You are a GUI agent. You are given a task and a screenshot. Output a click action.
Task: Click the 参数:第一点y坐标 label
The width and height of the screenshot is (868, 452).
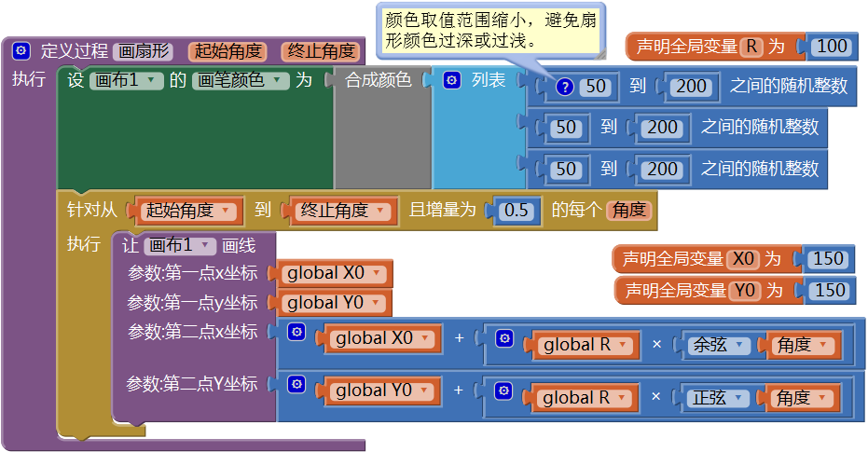[192, 303]
